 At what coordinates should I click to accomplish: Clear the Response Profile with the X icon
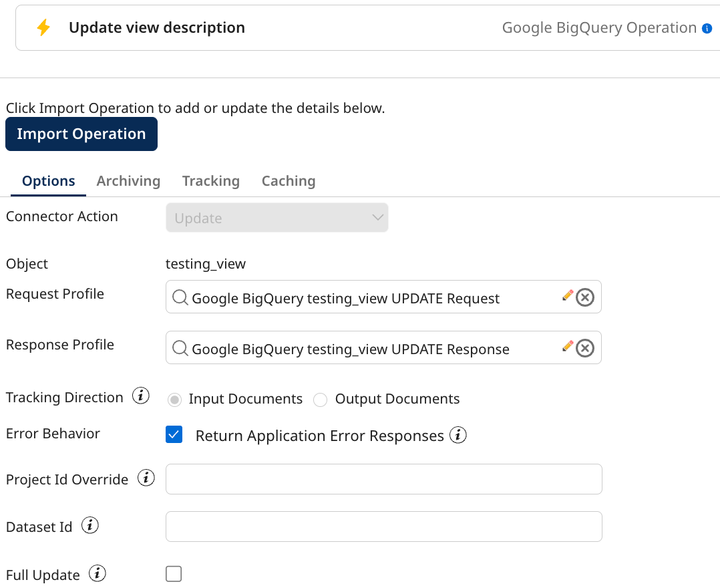tap(585, 347)
